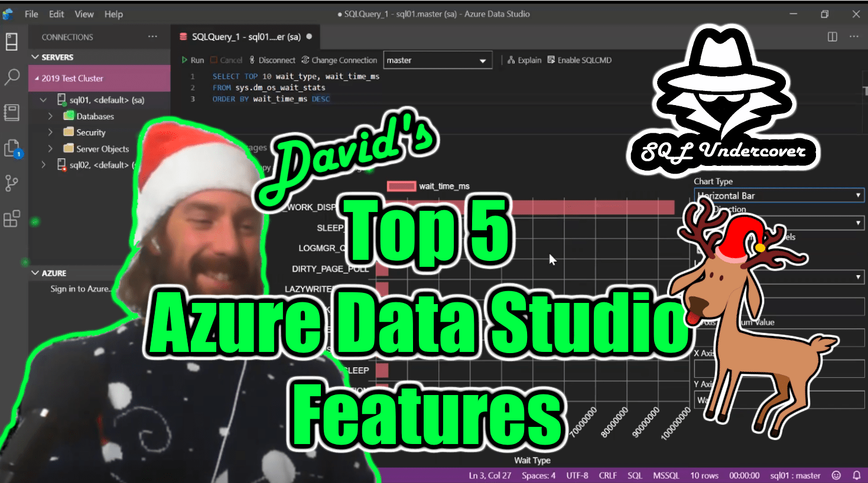
Task: Click SQL language mode in status bar
Action: click(635, 475)
